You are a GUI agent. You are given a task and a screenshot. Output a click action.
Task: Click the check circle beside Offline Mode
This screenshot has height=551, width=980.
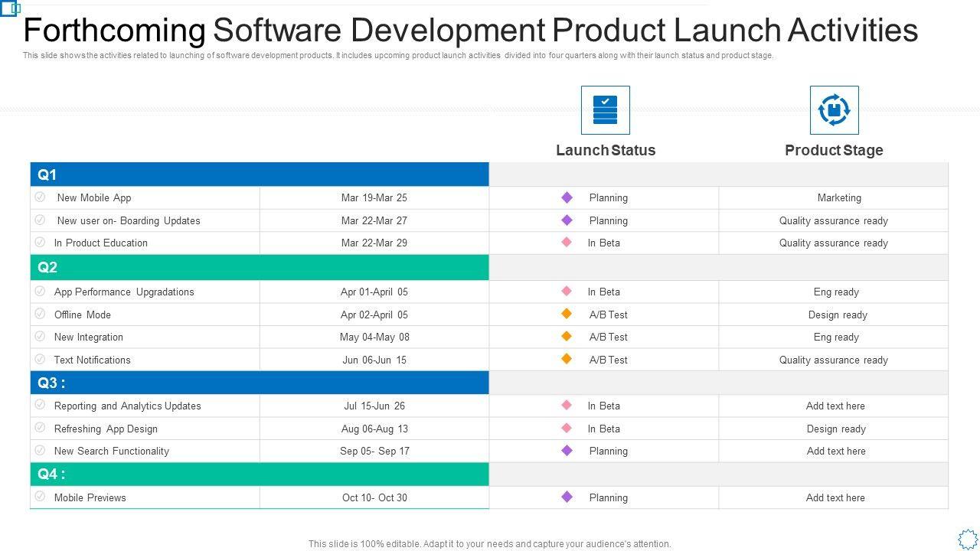tap(40, 314)
